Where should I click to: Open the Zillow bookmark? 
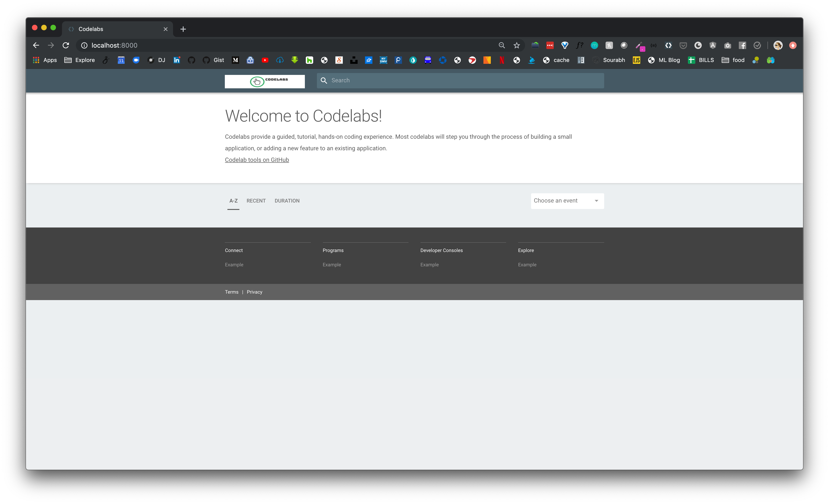(x=369, y=60)
